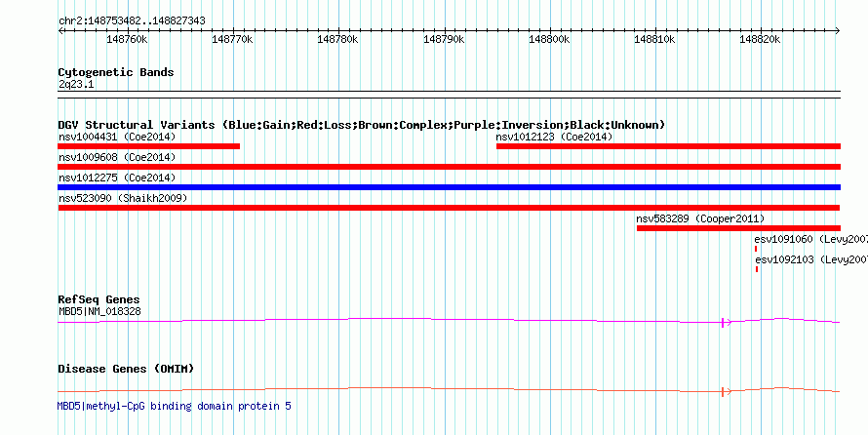Click the 148790k ruler tick label
This screenshot has height=435, width=868.
click(444, 40)
